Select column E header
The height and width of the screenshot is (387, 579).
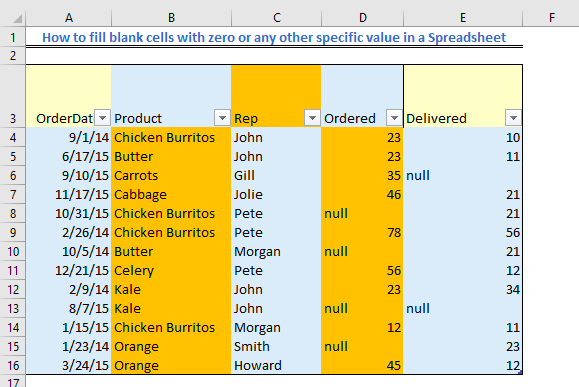click(463, 18)
